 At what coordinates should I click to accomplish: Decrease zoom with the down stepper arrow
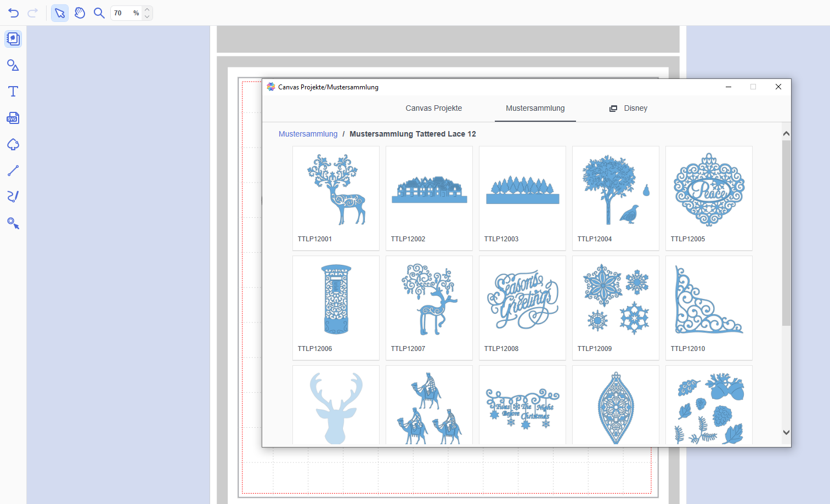coord(146,17)
